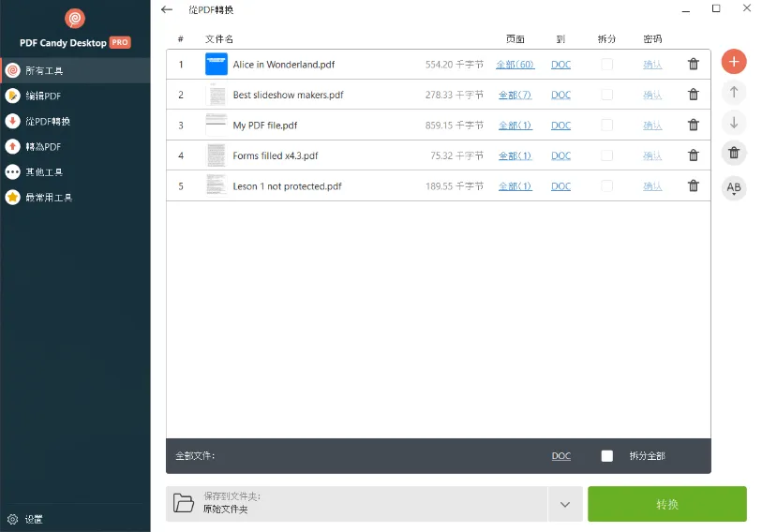Select Convert from PDF sidebar item
This screenshot has height=532, width=762.
(75, 121)
